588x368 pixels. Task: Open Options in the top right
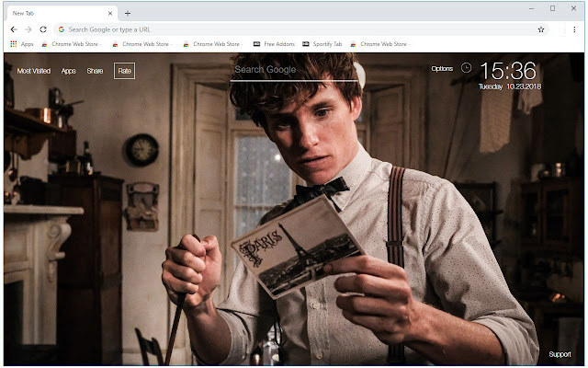tap(442, 69)
